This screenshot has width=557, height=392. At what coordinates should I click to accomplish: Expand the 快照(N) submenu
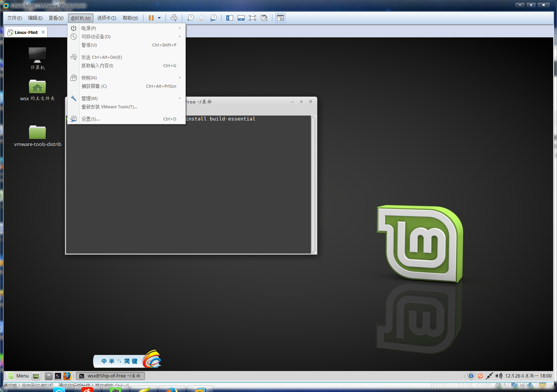click(126, 78)
